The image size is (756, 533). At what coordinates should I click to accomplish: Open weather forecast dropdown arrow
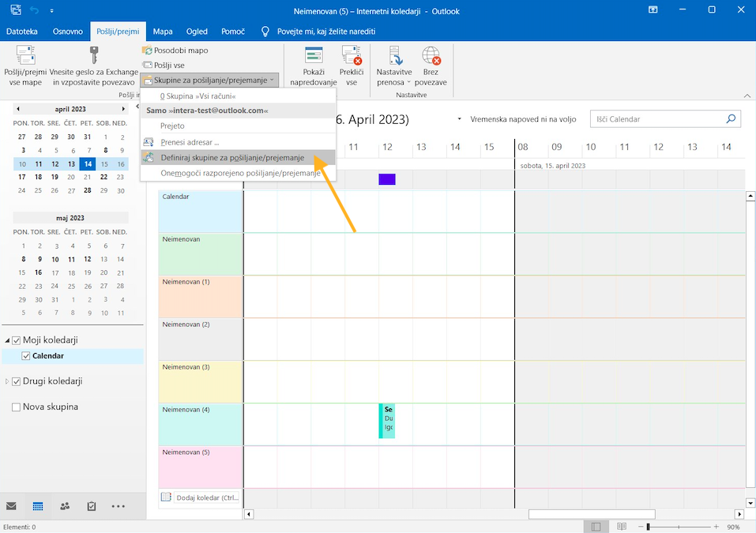[459, 118]
